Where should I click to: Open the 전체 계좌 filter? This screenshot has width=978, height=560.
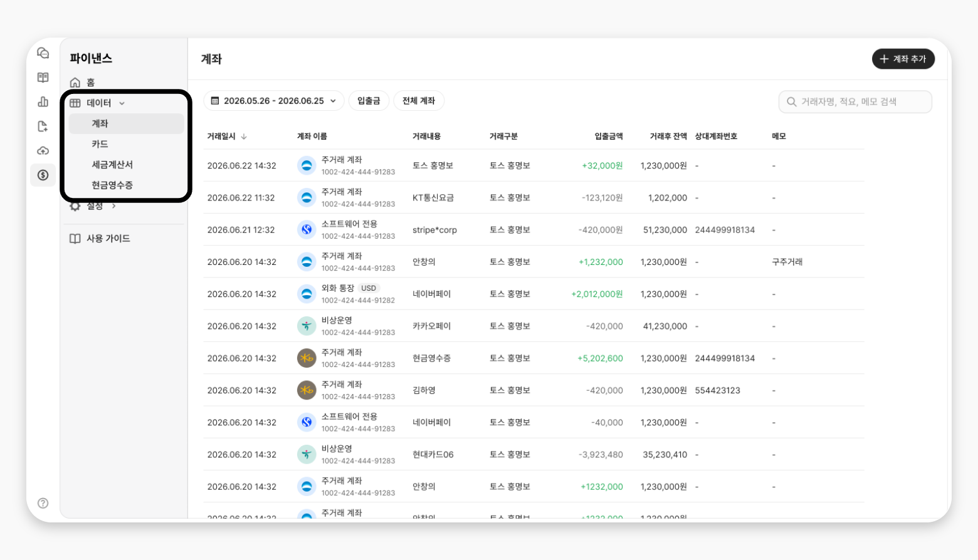[x=419, y=101]
